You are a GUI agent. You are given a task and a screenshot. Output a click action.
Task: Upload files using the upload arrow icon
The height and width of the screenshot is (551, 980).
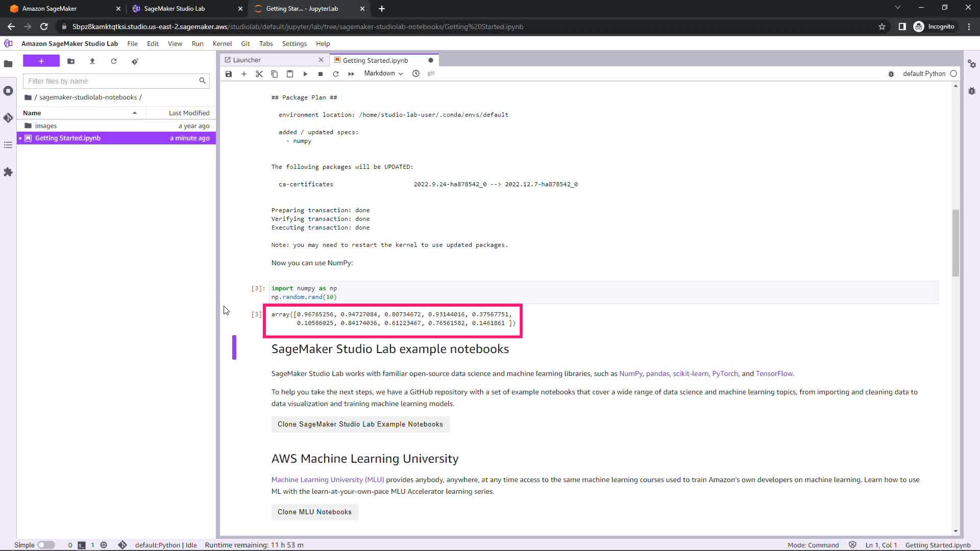[92, 61]
